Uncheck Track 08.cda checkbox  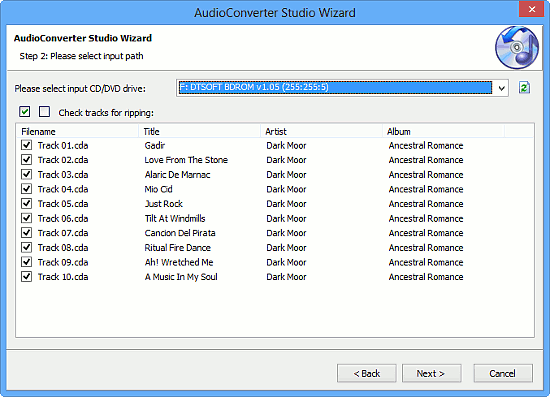pyautogui.click(x=26, y=248)
